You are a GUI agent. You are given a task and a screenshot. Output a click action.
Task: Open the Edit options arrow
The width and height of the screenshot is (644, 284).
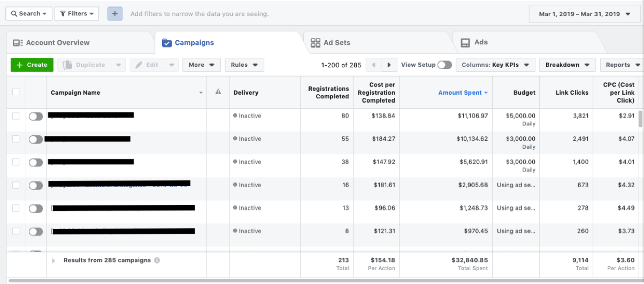coord(171,65)
